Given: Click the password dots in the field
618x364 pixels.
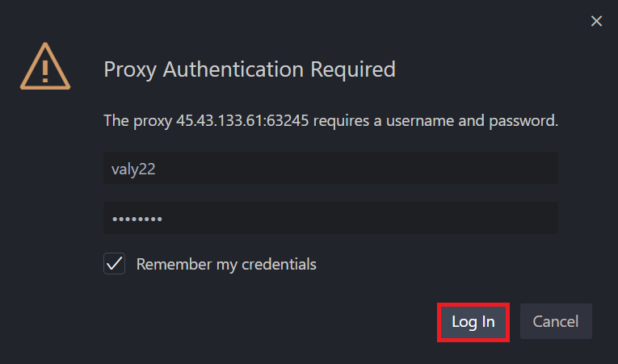Looking at the screenshot, I should pos(137,219).
